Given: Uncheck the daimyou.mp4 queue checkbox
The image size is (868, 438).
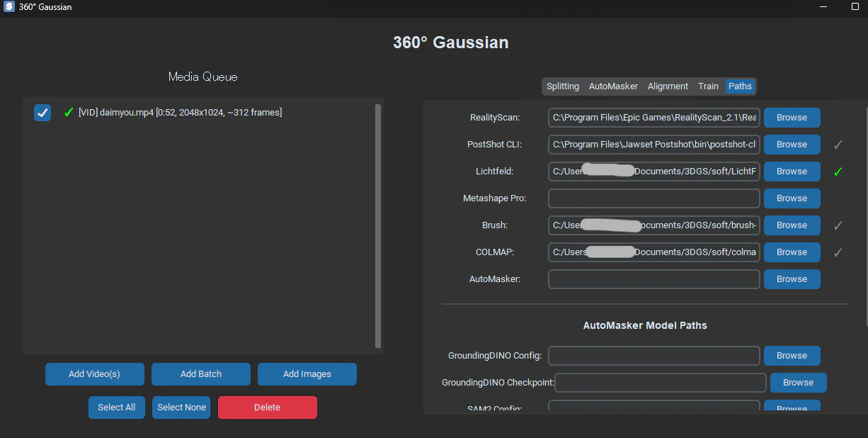Looking at the screenshot, I should click(42, 113).
